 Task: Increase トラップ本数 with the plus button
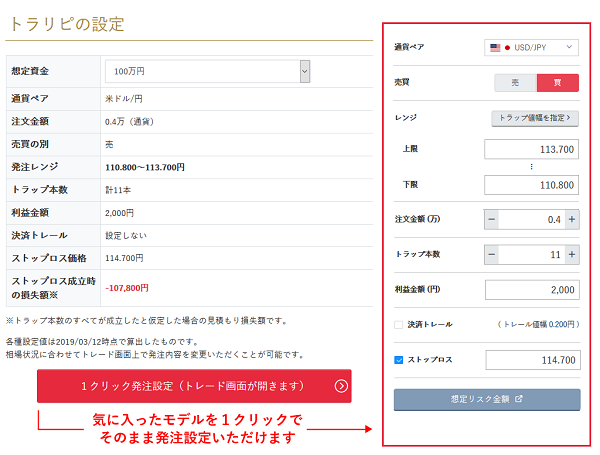tap(572, 254)
